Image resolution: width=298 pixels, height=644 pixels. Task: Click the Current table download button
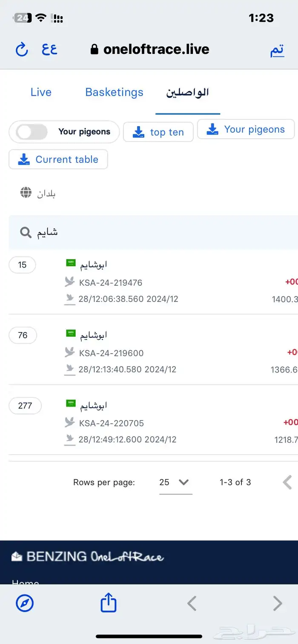(x=58, y=159)
